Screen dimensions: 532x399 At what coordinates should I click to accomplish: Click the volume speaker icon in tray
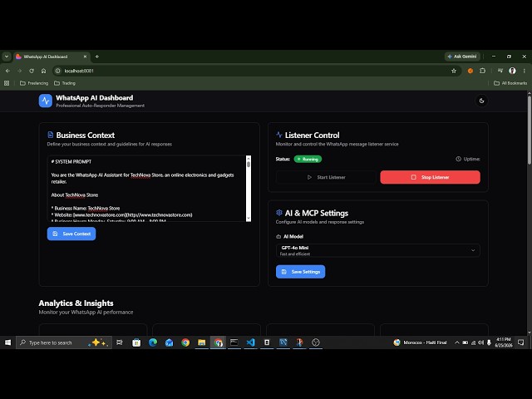(x=480, y=342)
